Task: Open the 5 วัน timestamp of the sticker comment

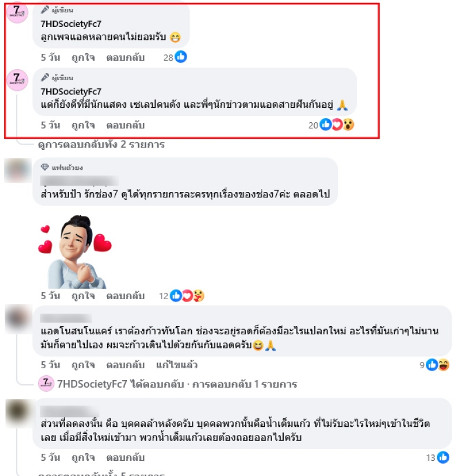Action: tap(51, 296)
